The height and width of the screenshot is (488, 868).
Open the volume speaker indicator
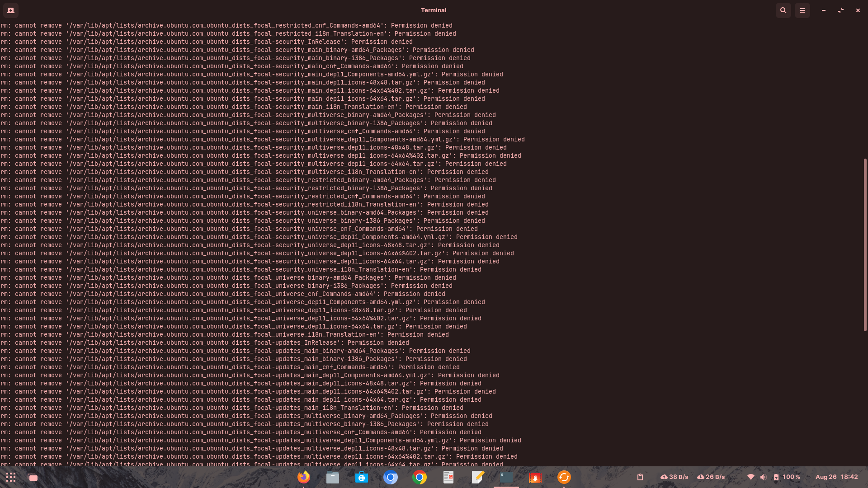click(x=764, y=477)
